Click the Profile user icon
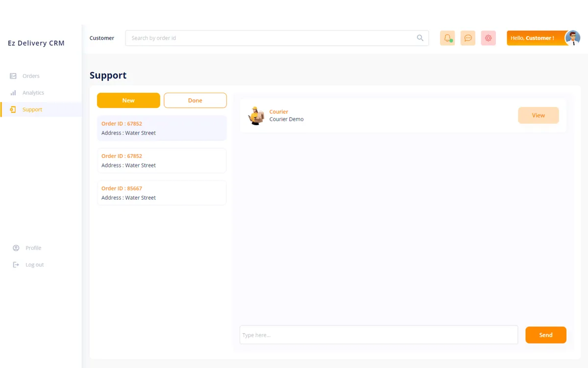This screenshot has height=368, width=588. 16,248
